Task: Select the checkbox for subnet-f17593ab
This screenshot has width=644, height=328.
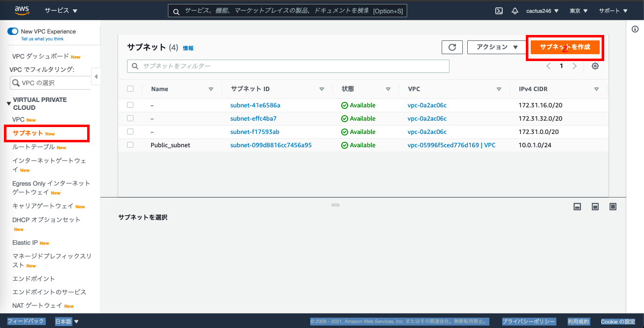Action: (x=130, y=131)
